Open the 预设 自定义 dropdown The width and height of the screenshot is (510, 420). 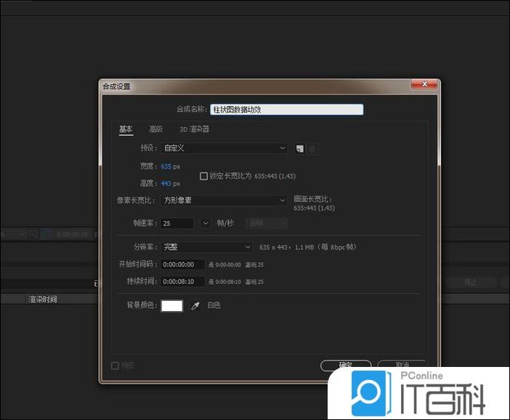[x=224, y=148]
